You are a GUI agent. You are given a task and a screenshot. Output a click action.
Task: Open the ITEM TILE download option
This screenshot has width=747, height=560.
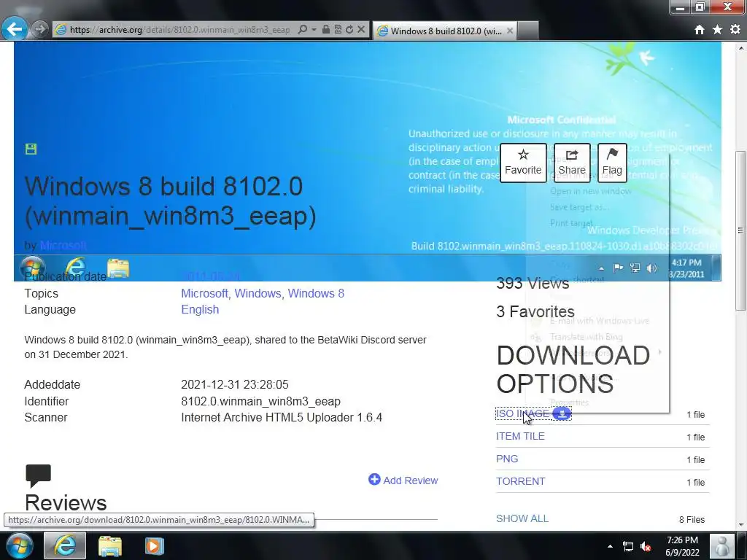pos(520,436)
